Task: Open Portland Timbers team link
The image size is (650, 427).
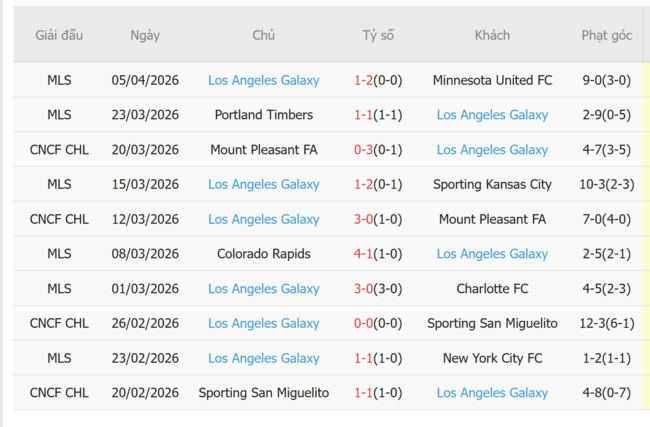Action: (x=264, y=115)
